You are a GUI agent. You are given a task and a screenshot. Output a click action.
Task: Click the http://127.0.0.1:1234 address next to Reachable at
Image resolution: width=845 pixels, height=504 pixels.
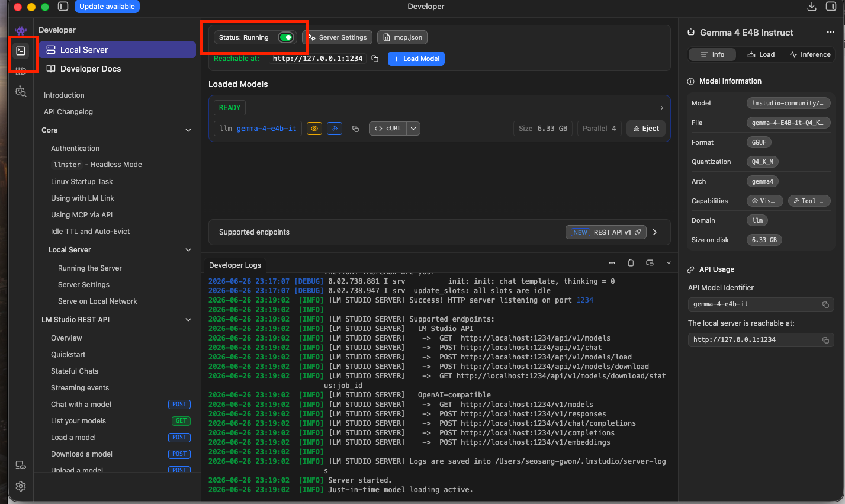click(x=317, y=59)
